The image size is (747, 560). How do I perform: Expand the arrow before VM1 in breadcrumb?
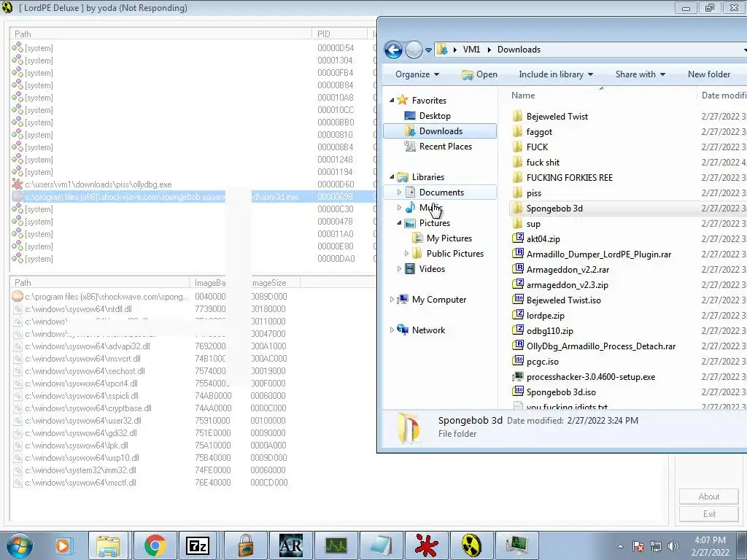click(x=455, y=50)
